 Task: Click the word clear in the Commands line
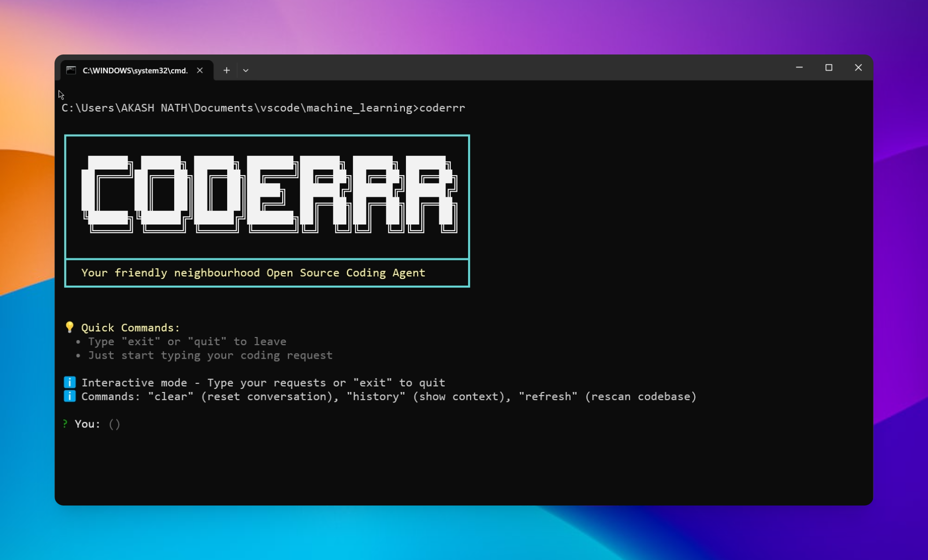pyautogui.click(x=171, y=396)
